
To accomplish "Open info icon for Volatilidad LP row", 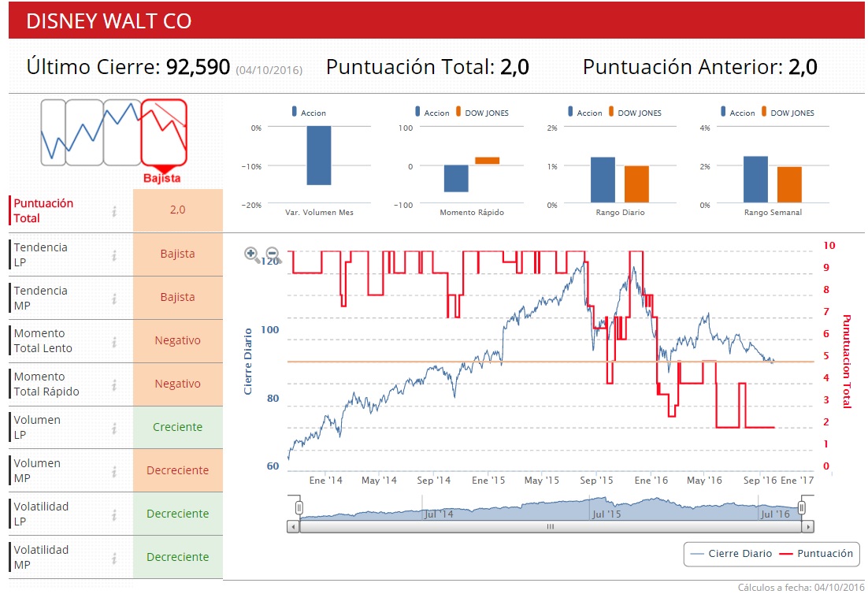I will click(114, 515).
